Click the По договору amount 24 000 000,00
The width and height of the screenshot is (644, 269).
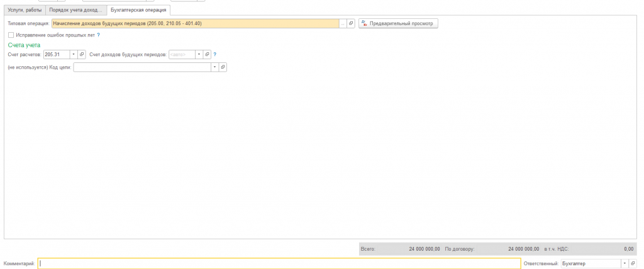tap(524, 249)
